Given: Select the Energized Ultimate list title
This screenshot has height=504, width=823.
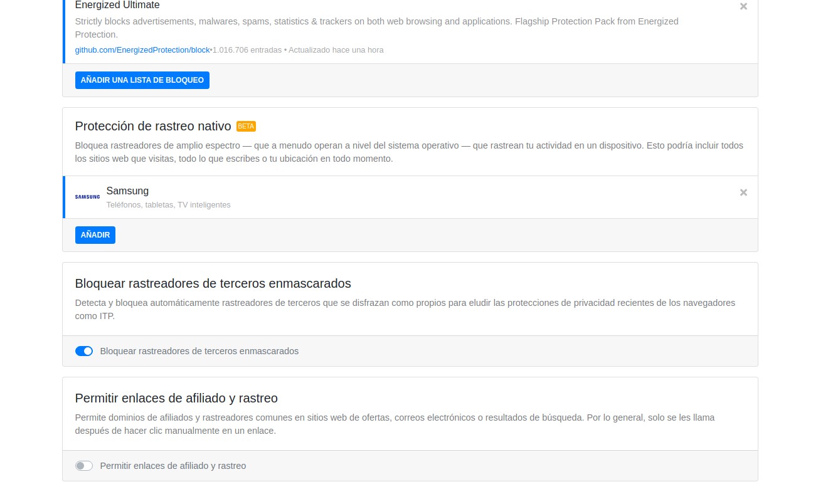Looking at the screenshot, I should [117, 5].
